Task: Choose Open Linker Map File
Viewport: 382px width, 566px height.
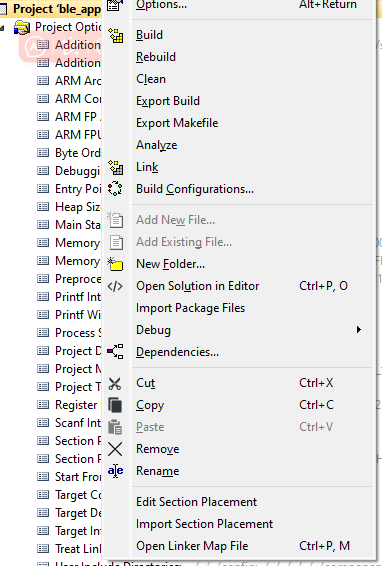Action: pyautogui.click(x=192, y=546)
